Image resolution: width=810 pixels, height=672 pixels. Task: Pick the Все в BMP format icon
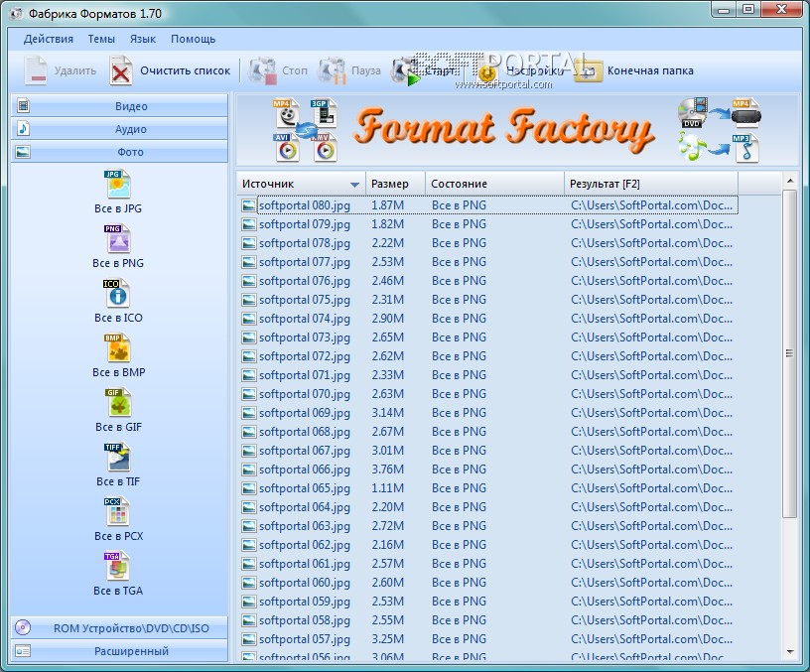pos(118,348)
